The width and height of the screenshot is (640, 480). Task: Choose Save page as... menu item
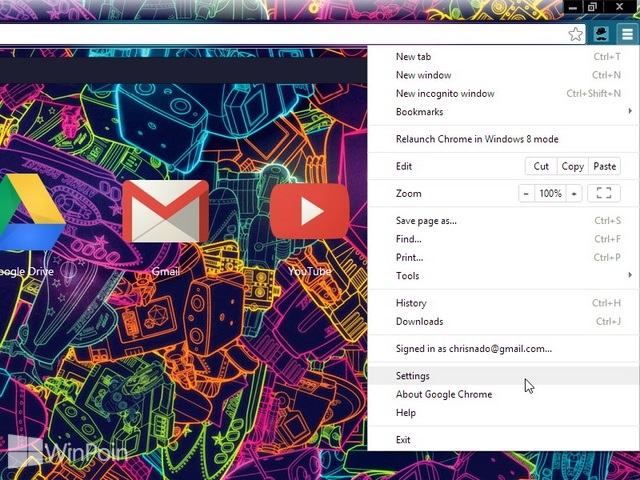pos(504,221)
